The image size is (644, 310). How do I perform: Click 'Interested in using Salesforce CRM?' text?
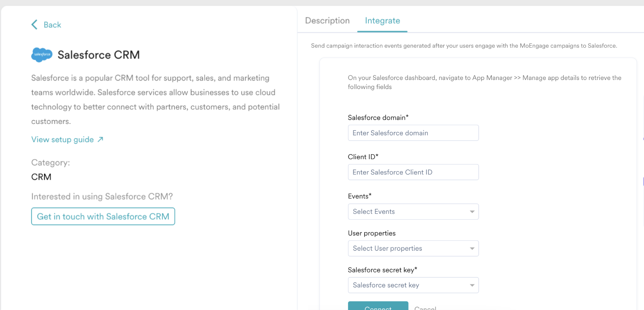pos(102,196)
